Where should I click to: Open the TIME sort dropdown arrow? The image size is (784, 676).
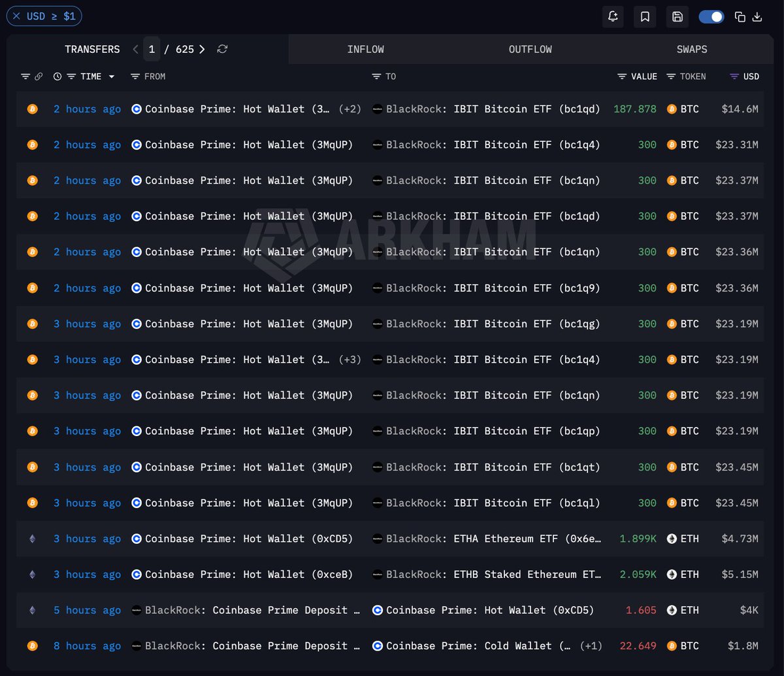[112, 76]
